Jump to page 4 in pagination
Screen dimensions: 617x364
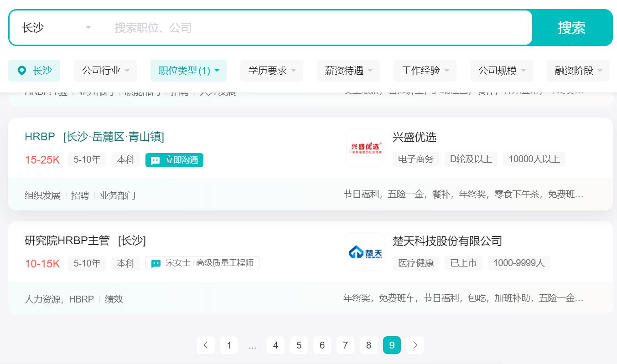275,345
